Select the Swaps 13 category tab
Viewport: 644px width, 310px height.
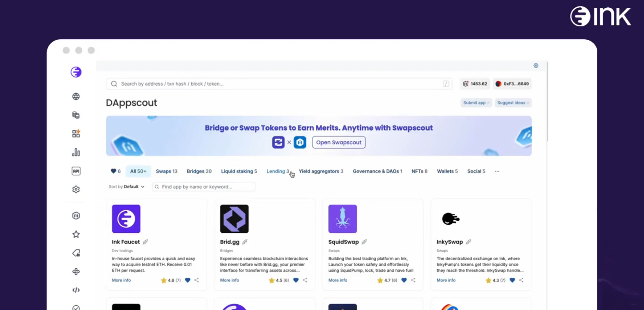point(166,171)
